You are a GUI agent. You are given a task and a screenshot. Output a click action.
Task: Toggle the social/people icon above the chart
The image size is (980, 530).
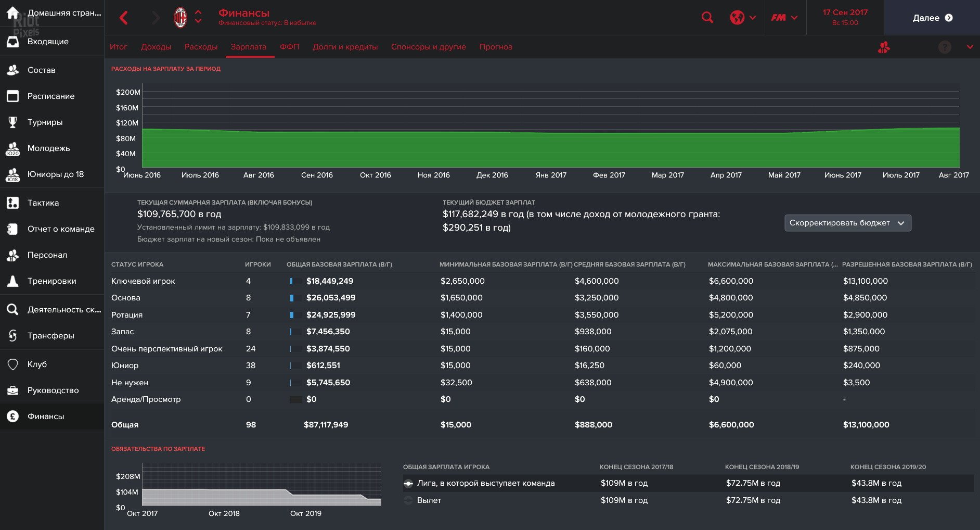[884, 46]
